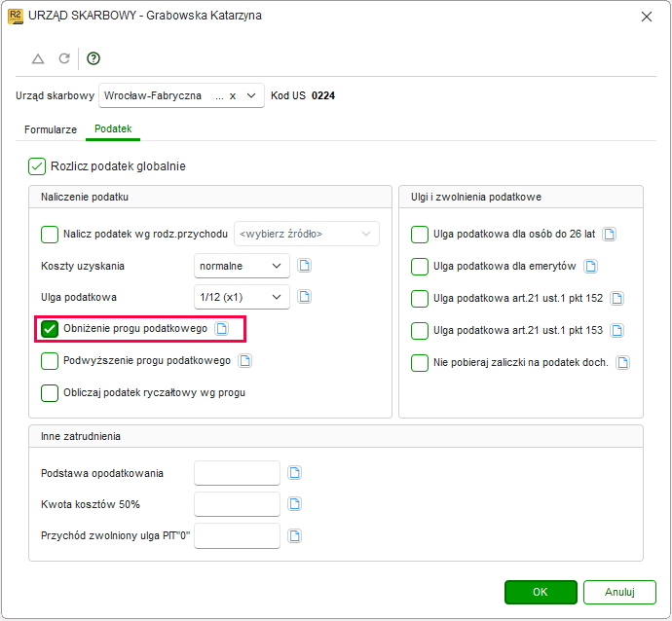672x621 pixels.
Task: Check Nie pobieraj zaliczki na podatek doch.
Action: (x=420, y=363)
